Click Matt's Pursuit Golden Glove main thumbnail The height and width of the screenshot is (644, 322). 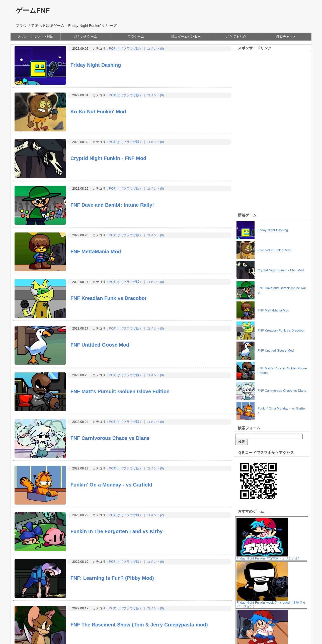40,392
